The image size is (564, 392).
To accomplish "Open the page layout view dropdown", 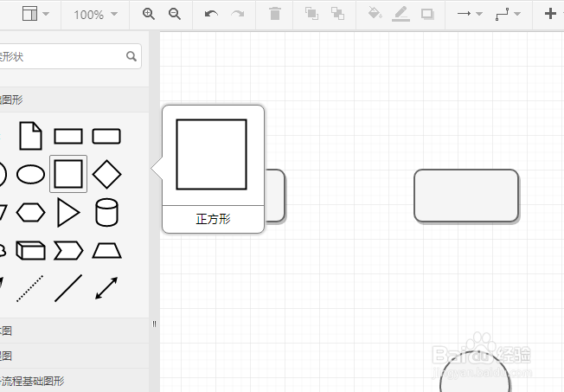I will 35,14.
